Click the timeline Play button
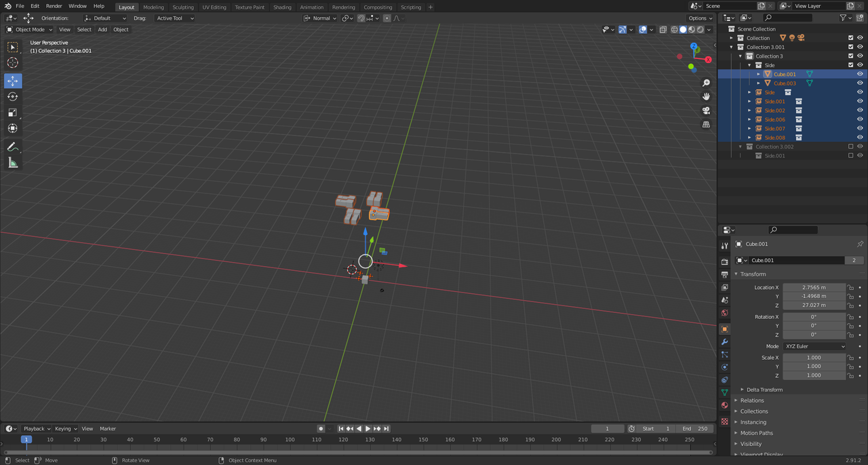This screenshot has width=868, height=465. coord(368,429)
